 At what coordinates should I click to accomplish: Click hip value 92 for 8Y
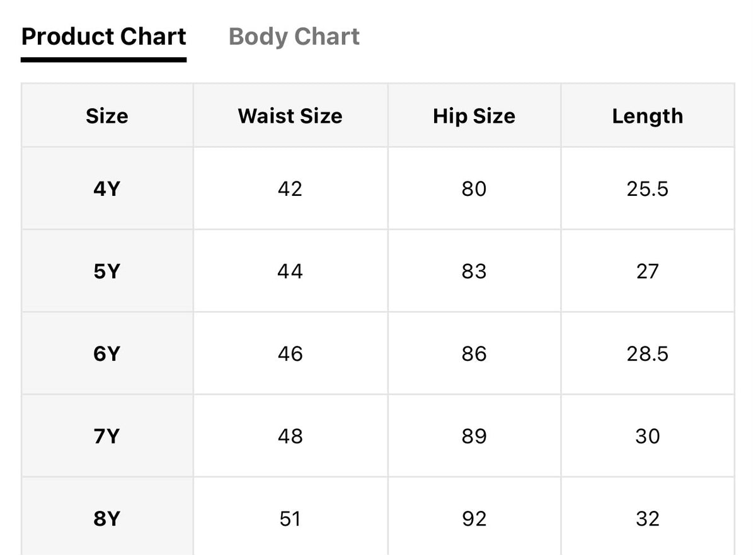(474, 518)
